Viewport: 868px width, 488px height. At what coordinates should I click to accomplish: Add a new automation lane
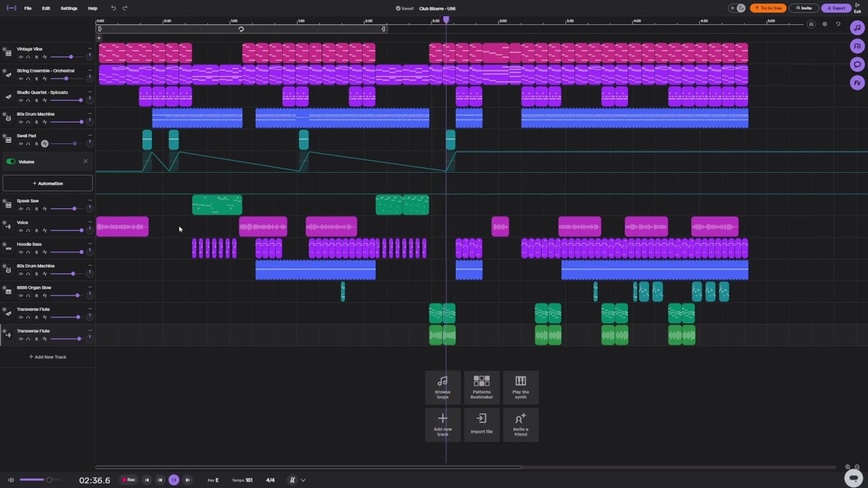(x=47, y=183)
